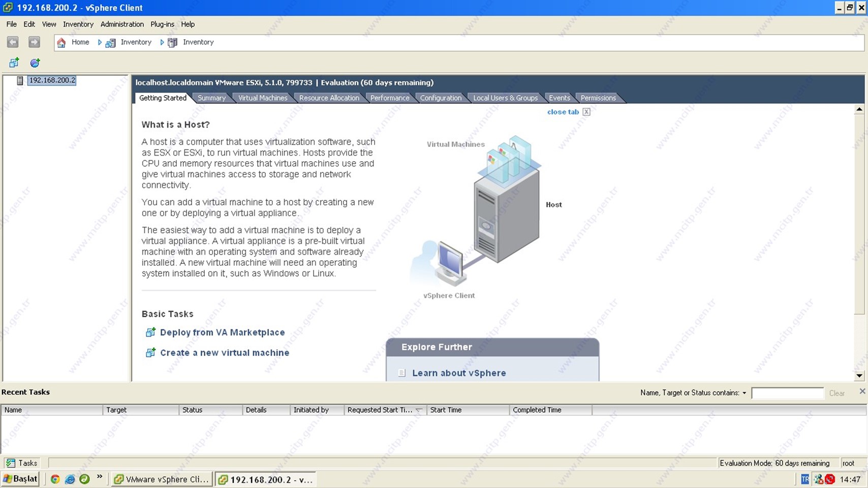Click the new virtual machine toolbar icon
This screenshot has width=868, height=488.
[x=14, y=63]
